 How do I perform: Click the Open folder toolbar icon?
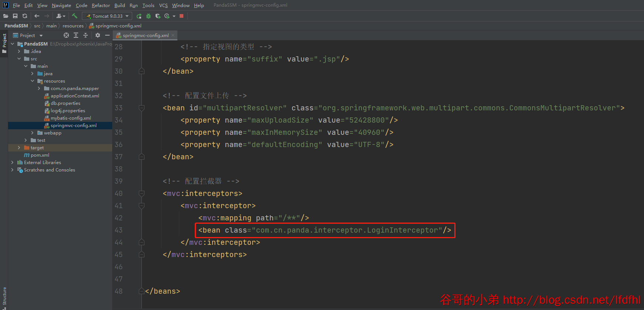[x=6, y=16]
